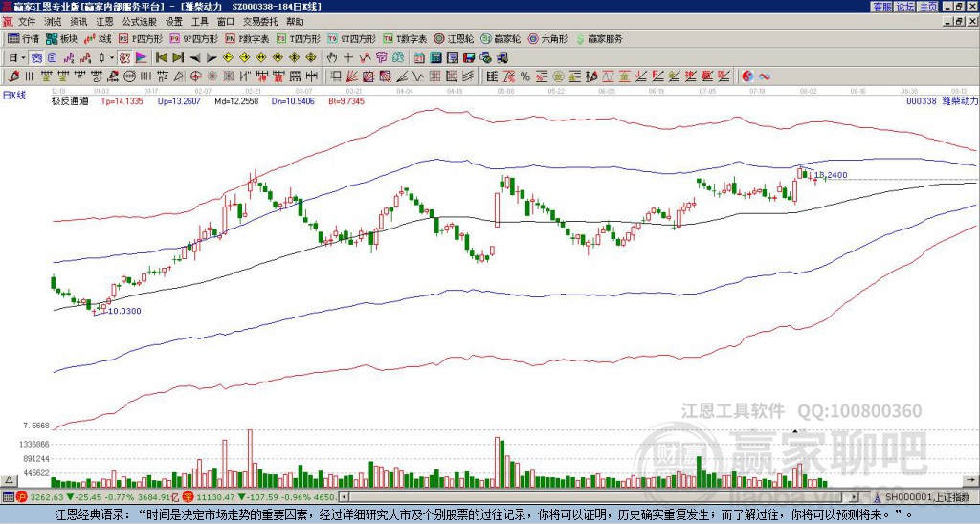Image resolution: width=980 pixels, height=524 pixels.
Task: Open the calendar icon tool
Action: (x=419, y=58)
